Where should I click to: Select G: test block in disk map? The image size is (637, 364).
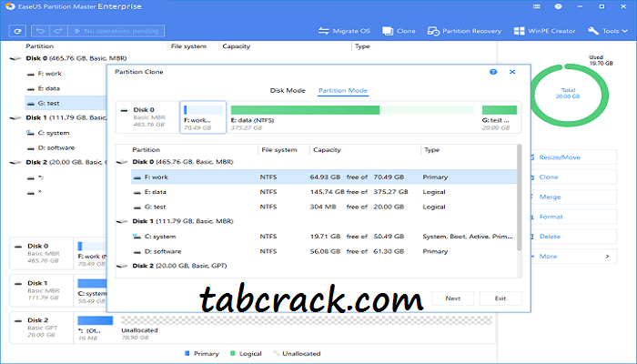coord(500,117)
